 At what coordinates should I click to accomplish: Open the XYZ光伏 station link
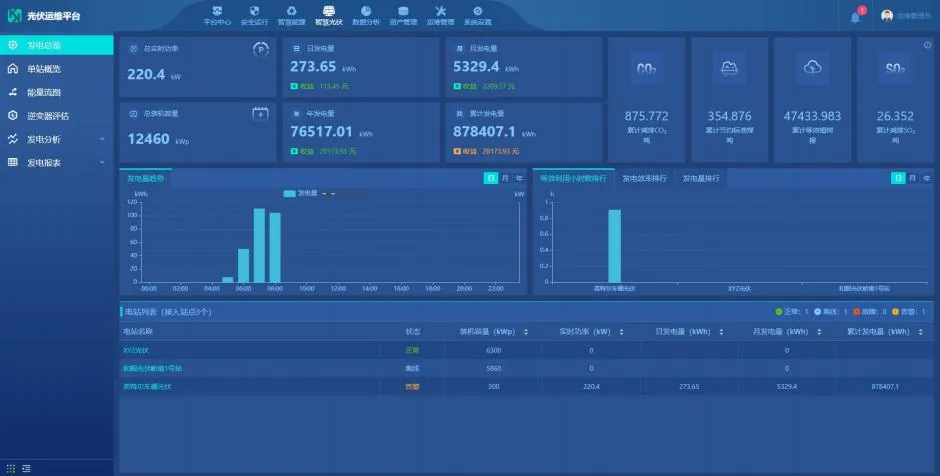(x=136, y=350)
